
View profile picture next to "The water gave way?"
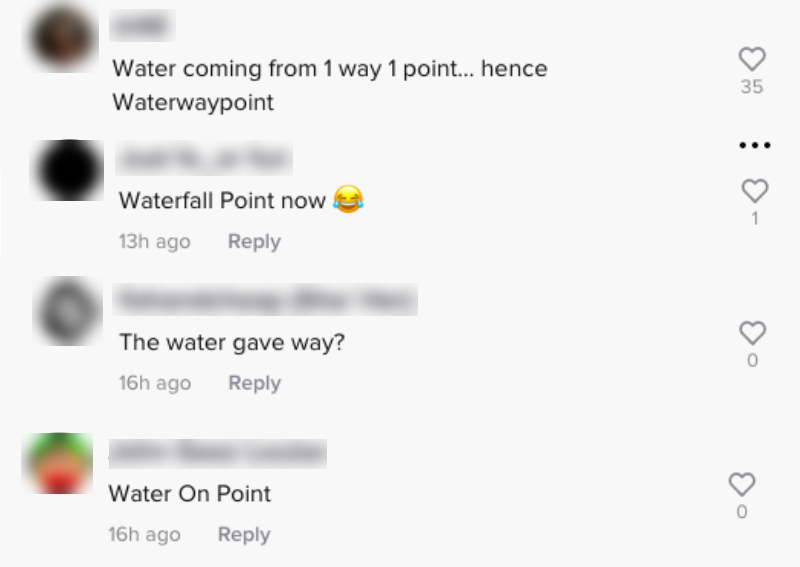click(x=68, y=311)
